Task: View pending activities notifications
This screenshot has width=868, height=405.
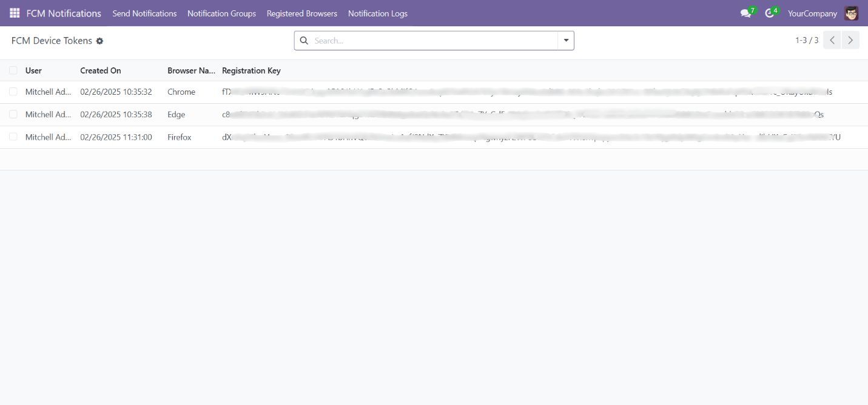Action: coord(770,13)
